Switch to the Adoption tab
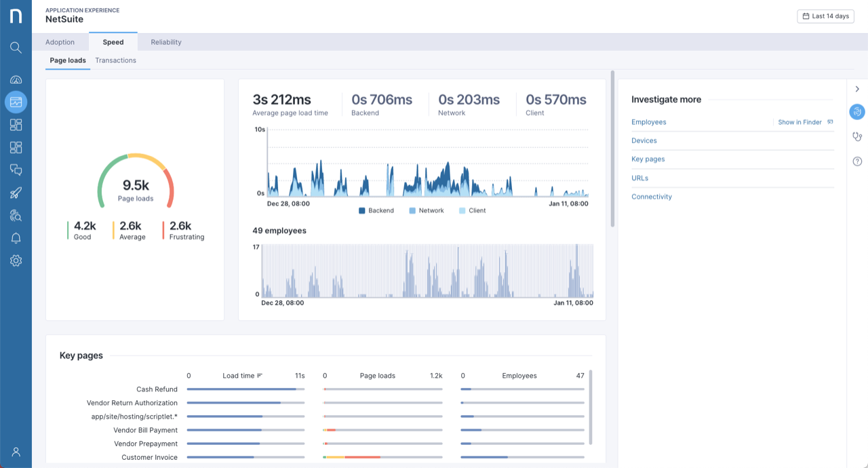 pyautogui.click(x=60, y=42)
